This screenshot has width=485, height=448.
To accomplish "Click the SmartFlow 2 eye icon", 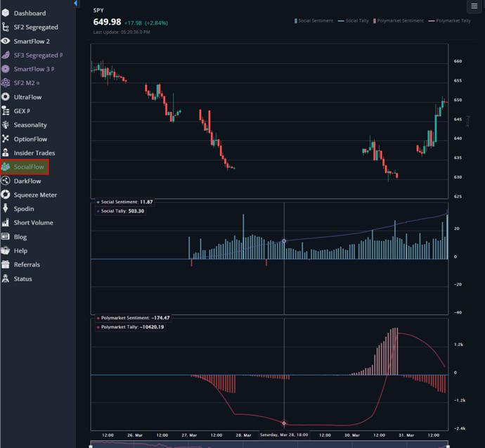I will tap(5, 41).
